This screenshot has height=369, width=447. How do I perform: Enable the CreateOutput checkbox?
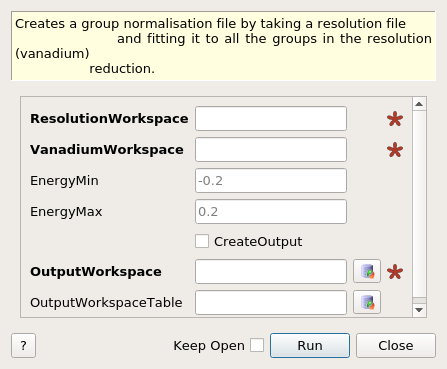coord(202,241)
